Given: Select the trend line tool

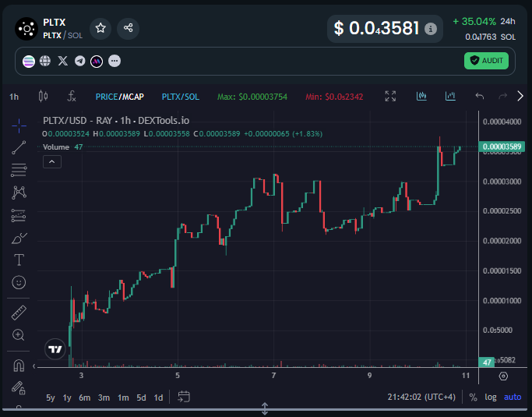Looking at the screenshot, I should tap(19, 147).
